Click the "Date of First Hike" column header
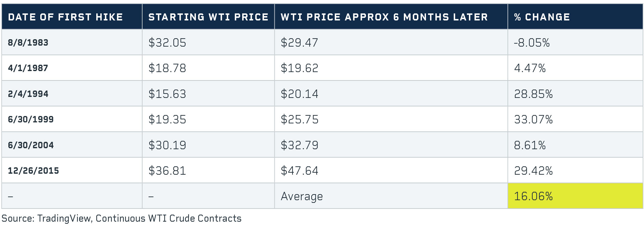The image size is (644, 226). click(x=65, y=17)
